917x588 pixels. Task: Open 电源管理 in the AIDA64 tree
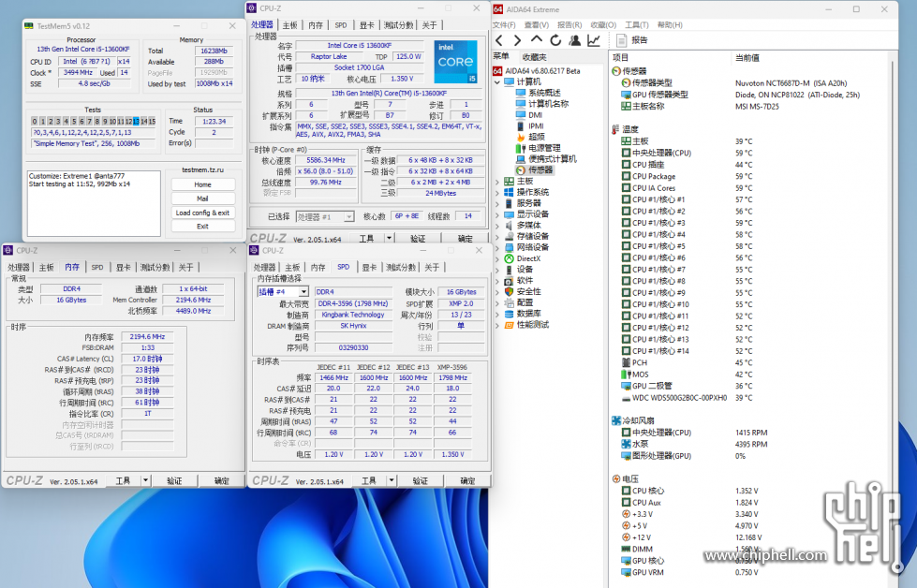click(539, 148)
